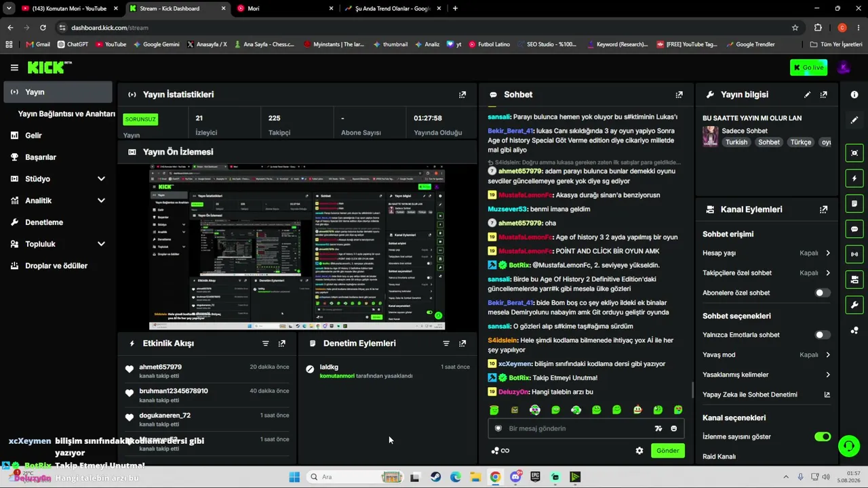Viewport: 868px width, 488px height.
Task: Toggle the chat bubble widget icon in right rail
Action: (854, 229)
